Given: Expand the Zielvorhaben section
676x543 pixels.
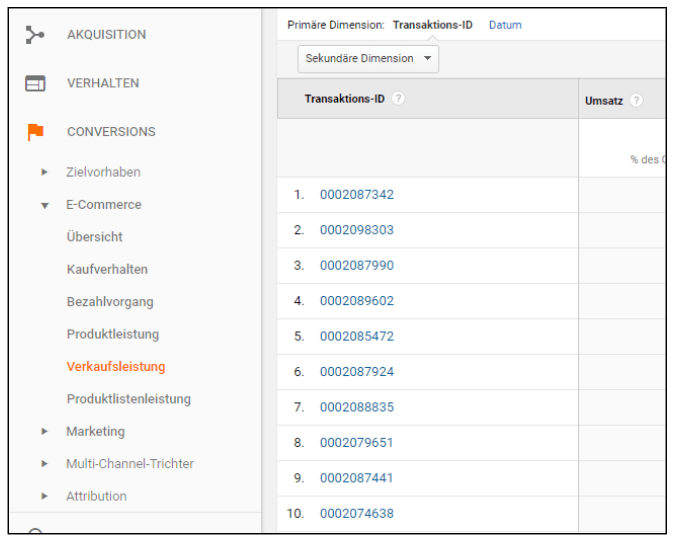Looking at the screenshot, I should [x=44, y=173].
